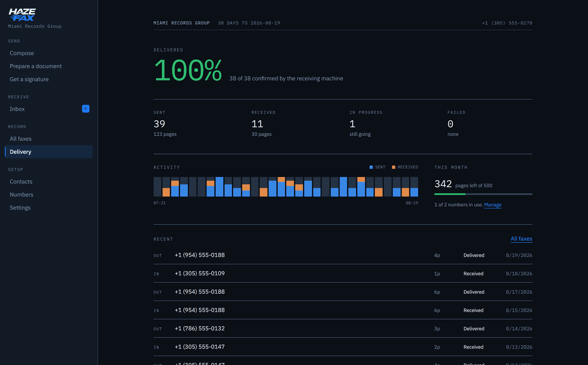Click the 100% delivered figure
588x365 pixels.
click(x=188, y=71)
